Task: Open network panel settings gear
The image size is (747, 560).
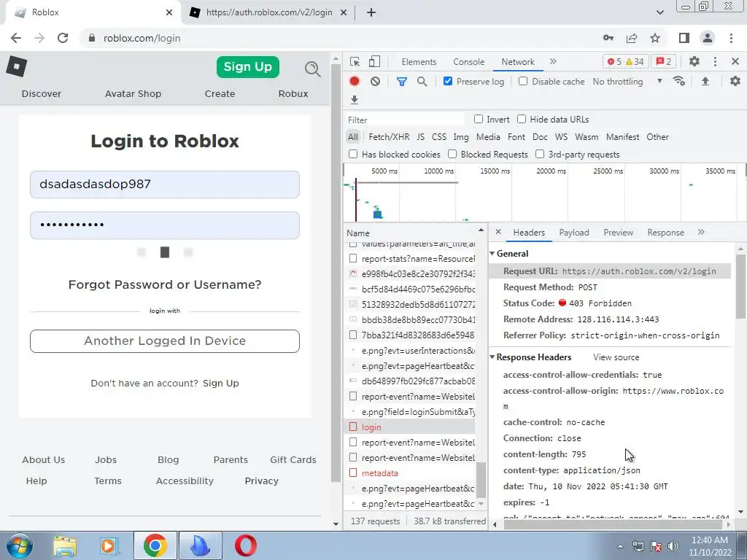Action: [x=735, y=82]
